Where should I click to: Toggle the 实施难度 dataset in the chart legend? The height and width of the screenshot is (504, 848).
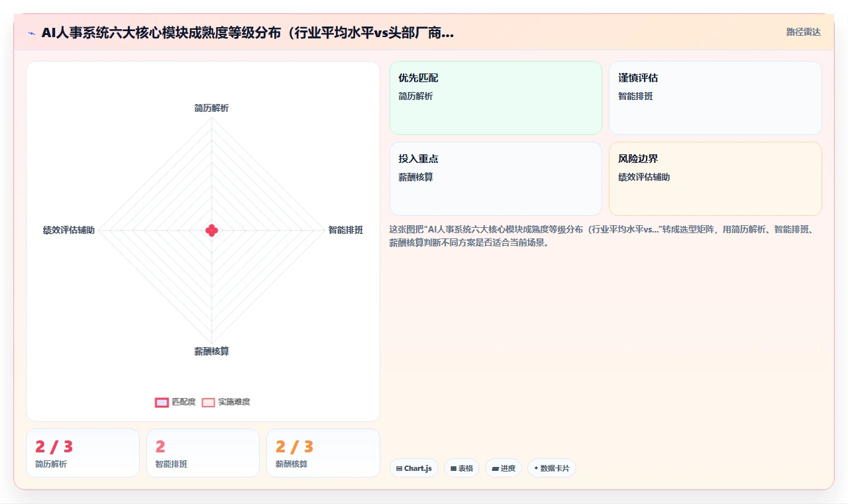coord(226,402)
